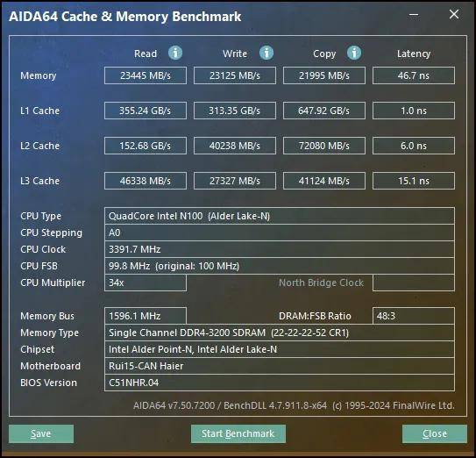Select L1 Cache latency 1.0 ns
The height and width of the screenshot is (458, 476).
pyautogui.click(x=414, y=111)
